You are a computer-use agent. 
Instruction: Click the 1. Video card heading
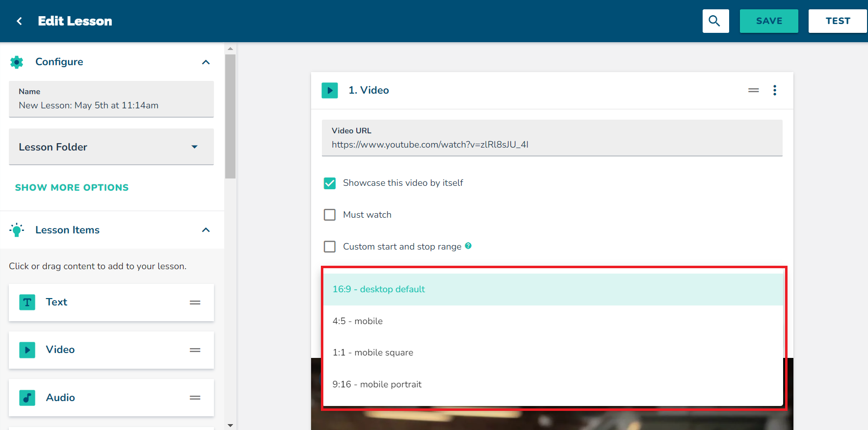368,90
